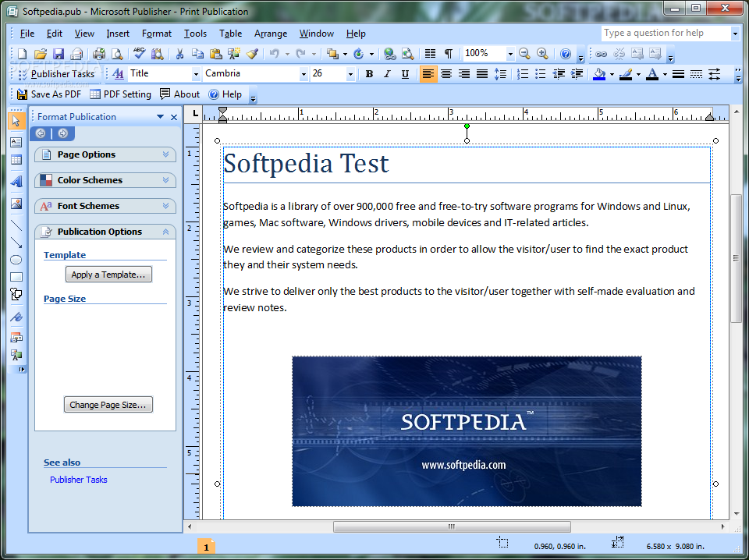Toggle Align Text Right
749x560 pixels.
[463, 74]
